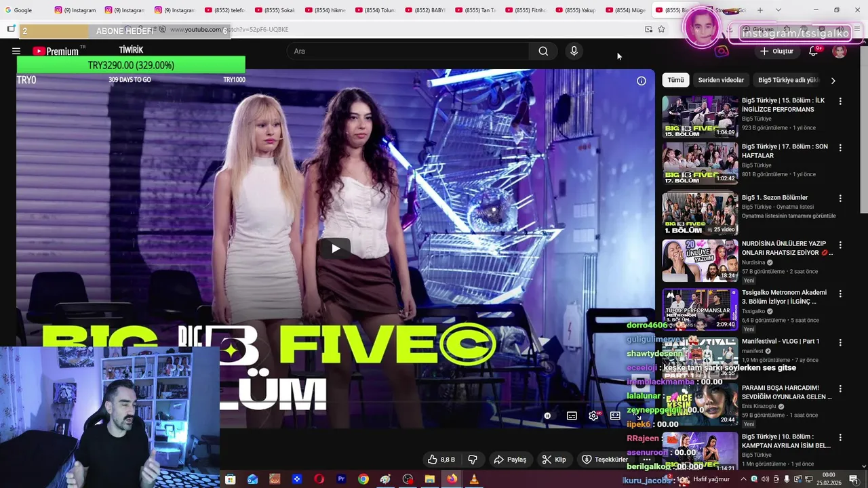Open the account avatar menu
868x488 pixels.
tap(840, 52)
